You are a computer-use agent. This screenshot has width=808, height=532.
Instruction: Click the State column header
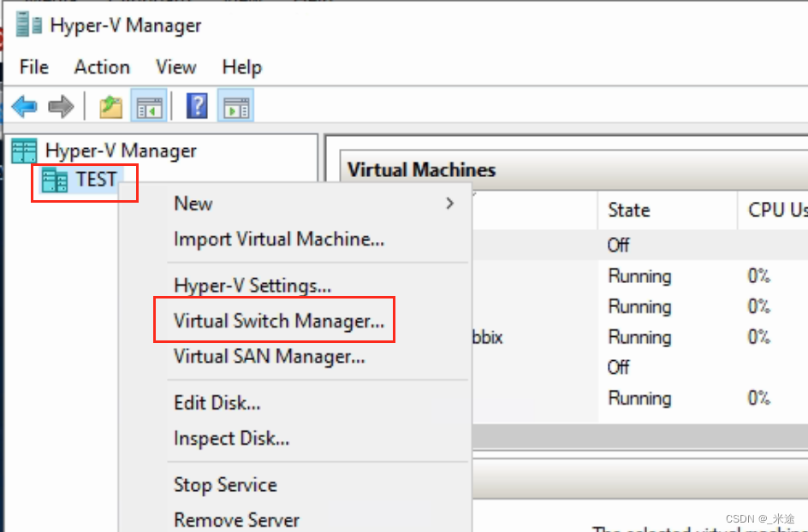click(x=629, y=210)
